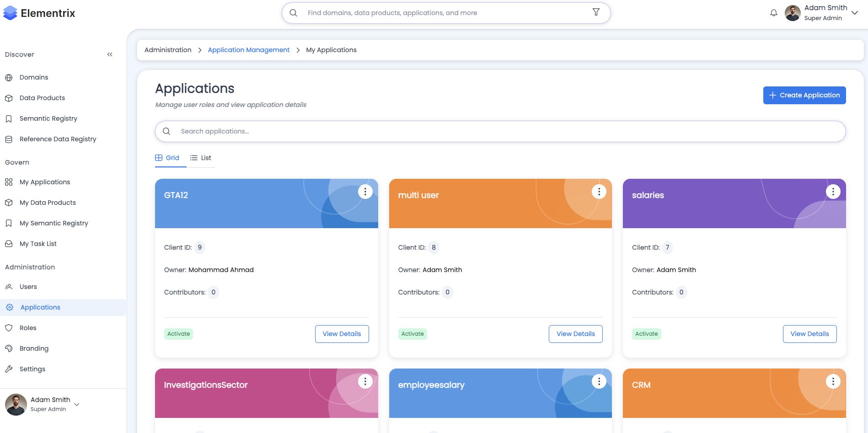Open options menu on InvestigationsSector card
This screenshot has height=433, width=868.
tap(365, 381)
